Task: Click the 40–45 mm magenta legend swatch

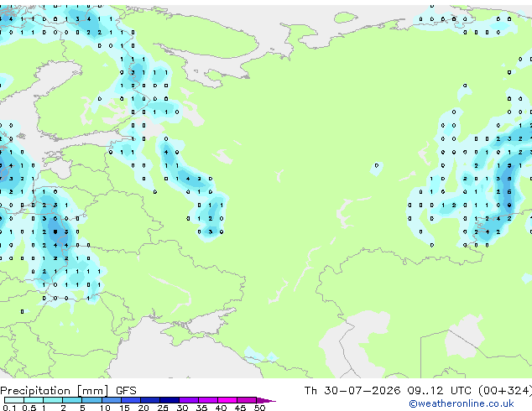Action: tap(227, 400)
